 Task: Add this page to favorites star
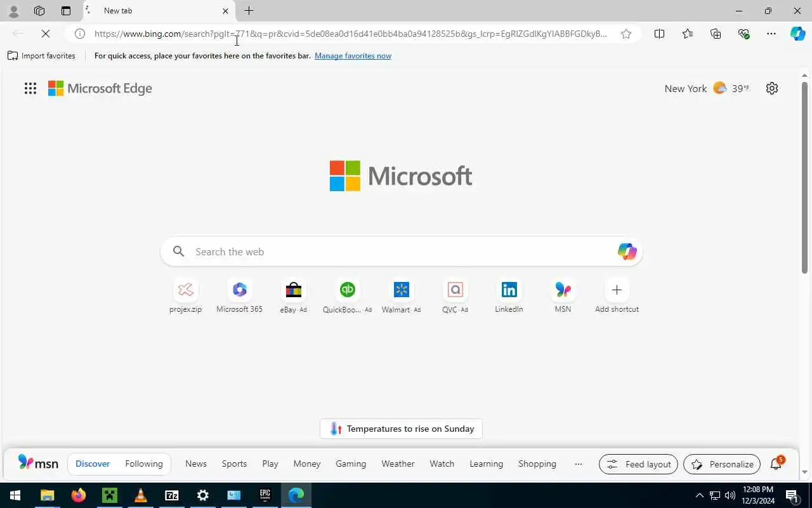click(x=626, y=34)
